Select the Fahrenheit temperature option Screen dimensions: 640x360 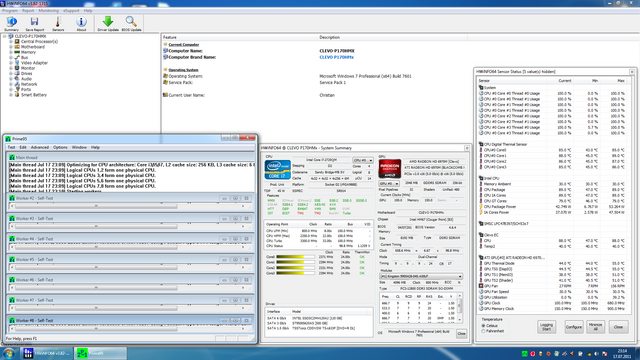[483, 331]
